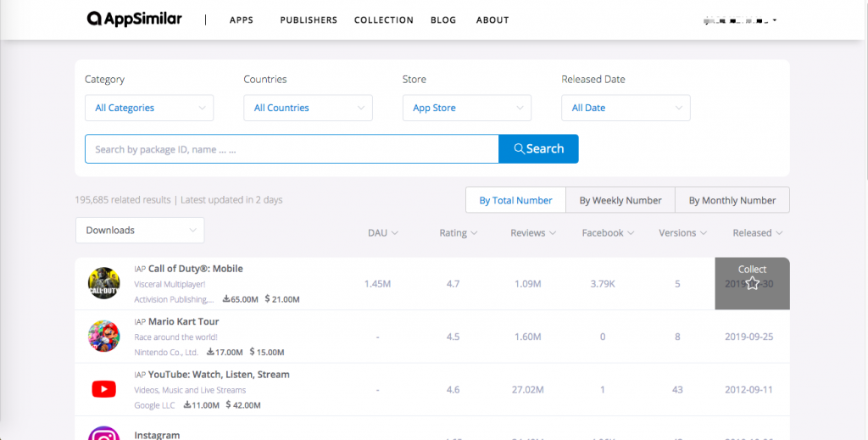This screenshot has height=440, width=868.
Task: Sort by Reviews column
Action: (533, 233)
